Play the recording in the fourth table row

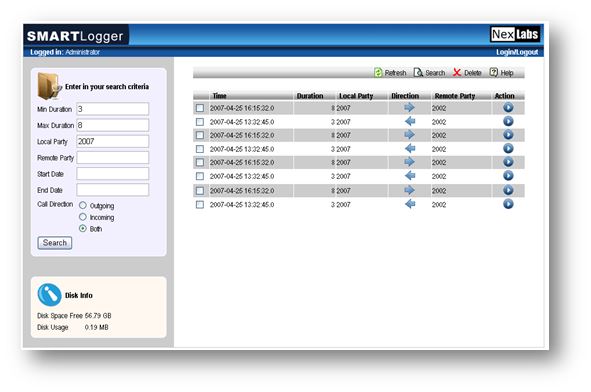[x=508, y=149]
